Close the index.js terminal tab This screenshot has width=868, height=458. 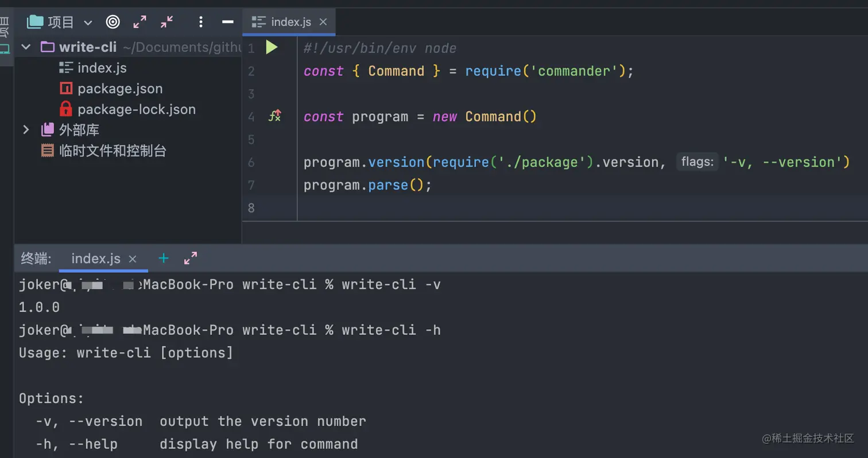(133, 259)
